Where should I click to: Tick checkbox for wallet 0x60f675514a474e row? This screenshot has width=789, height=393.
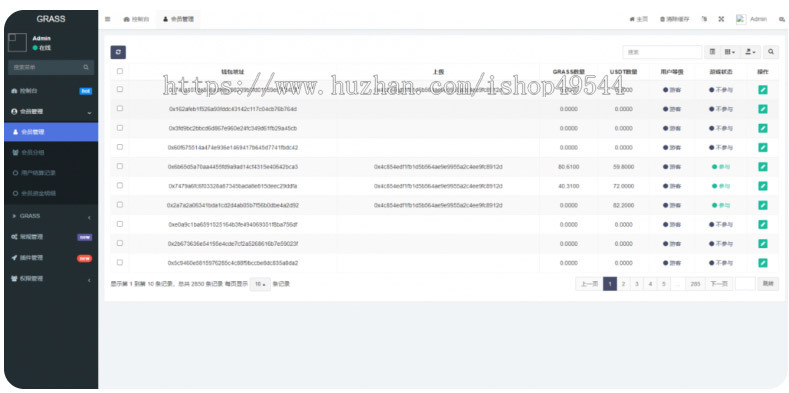coord(120,146)
